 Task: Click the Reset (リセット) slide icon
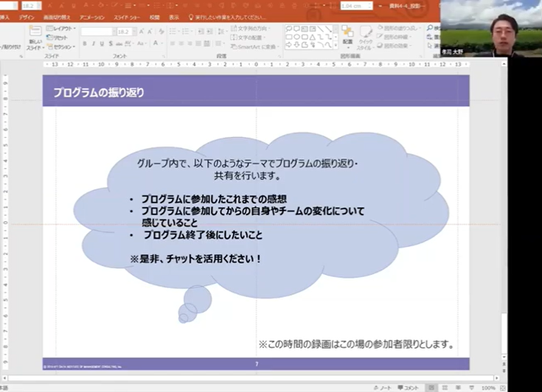click(x=60, y=38)
